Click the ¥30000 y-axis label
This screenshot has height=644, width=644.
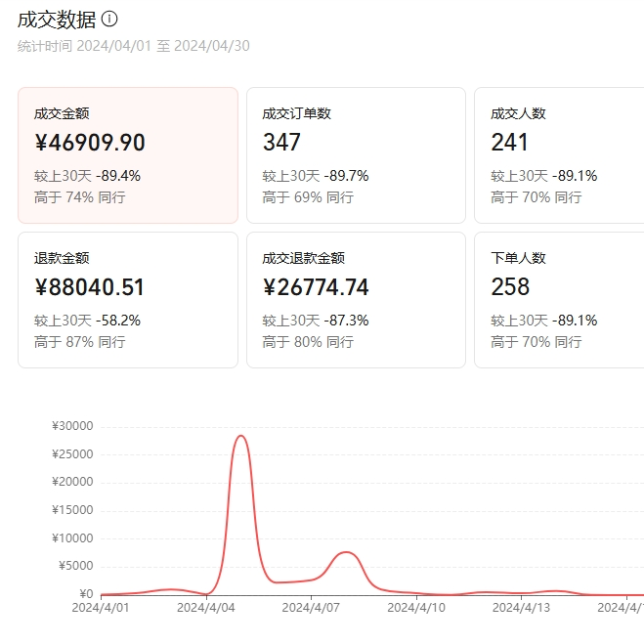coord(72,426)
